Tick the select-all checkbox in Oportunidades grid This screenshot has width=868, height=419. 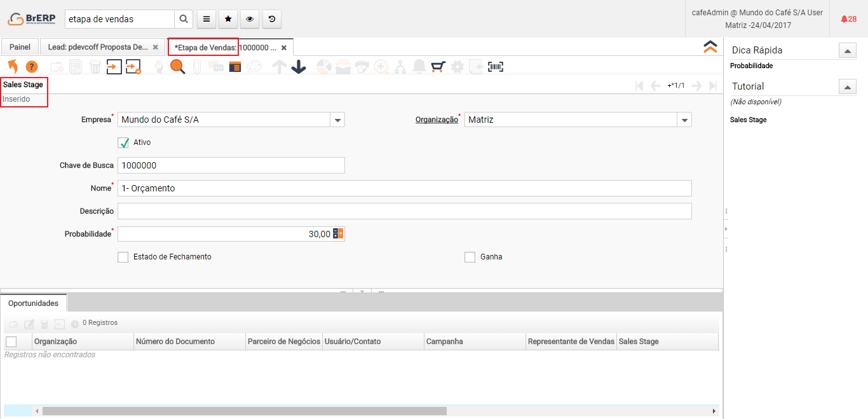(11, 341)
